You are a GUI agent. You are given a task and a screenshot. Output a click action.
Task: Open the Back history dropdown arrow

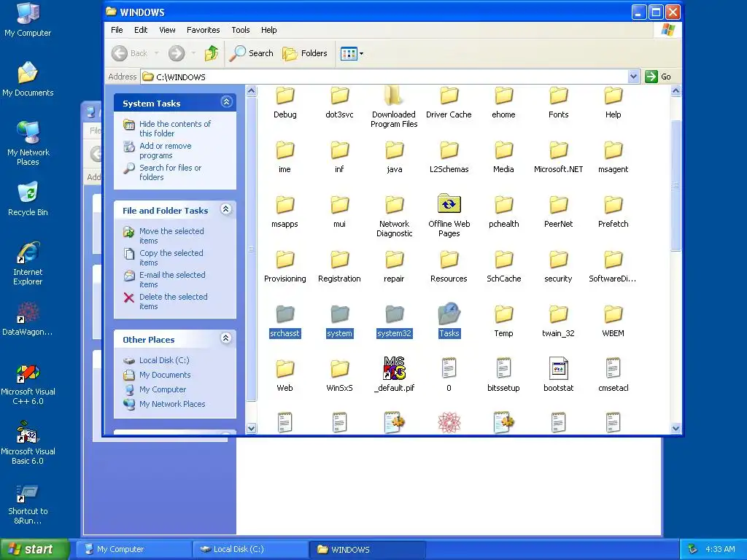(x=156, y=53)
